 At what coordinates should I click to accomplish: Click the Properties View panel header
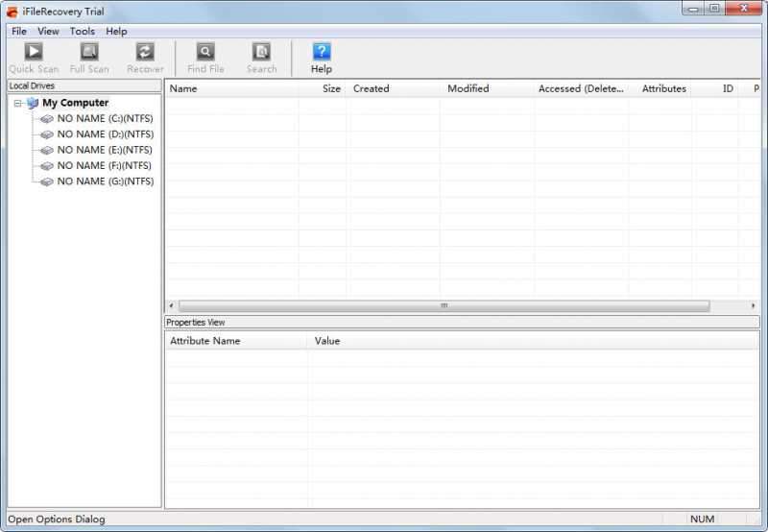pyautogui.click(x=462, y=323)
